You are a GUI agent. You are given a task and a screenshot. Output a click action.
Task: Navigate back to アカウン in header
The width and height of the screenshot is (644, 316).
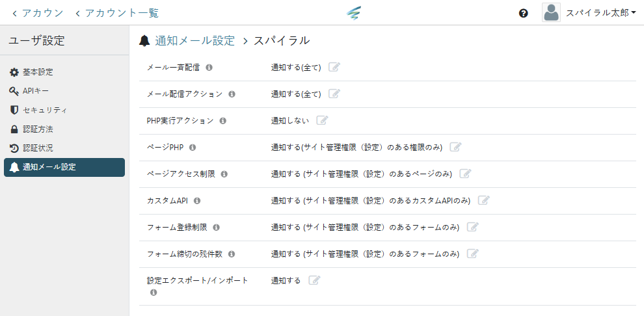click(38, 13)
